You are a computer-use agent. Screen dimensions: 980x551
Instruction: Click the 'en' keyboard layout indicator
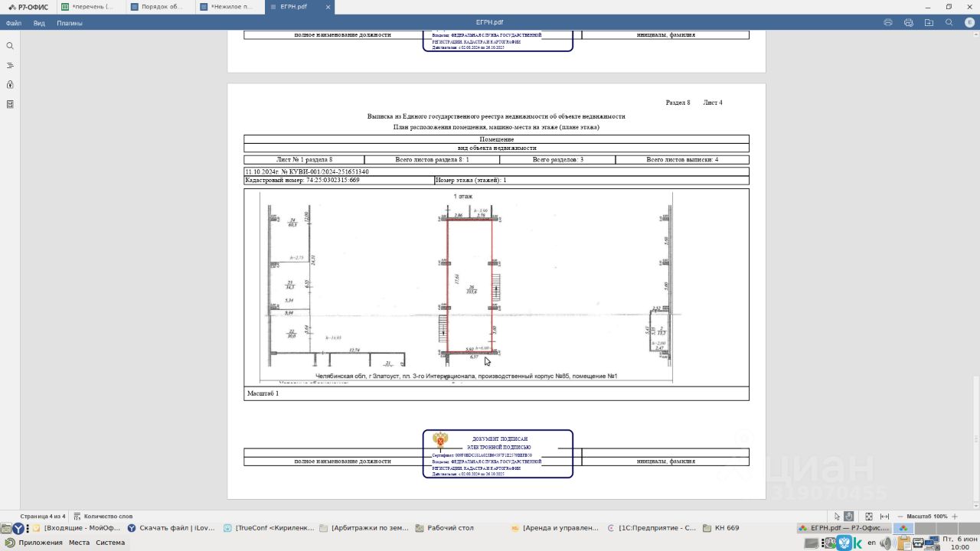[x=871, y=543]
